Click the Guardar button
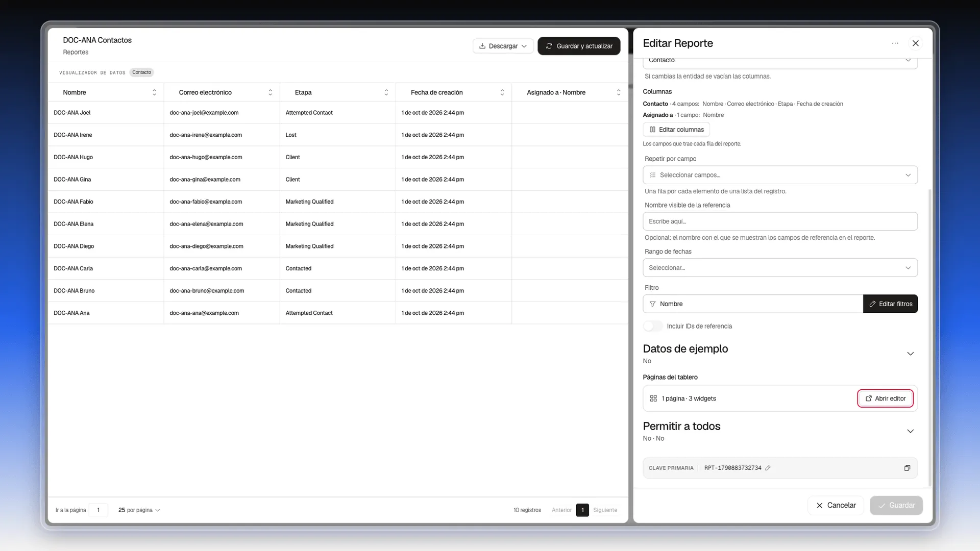Image resolution: width=980 pixels, height=551 pixels. coord(896,506)
